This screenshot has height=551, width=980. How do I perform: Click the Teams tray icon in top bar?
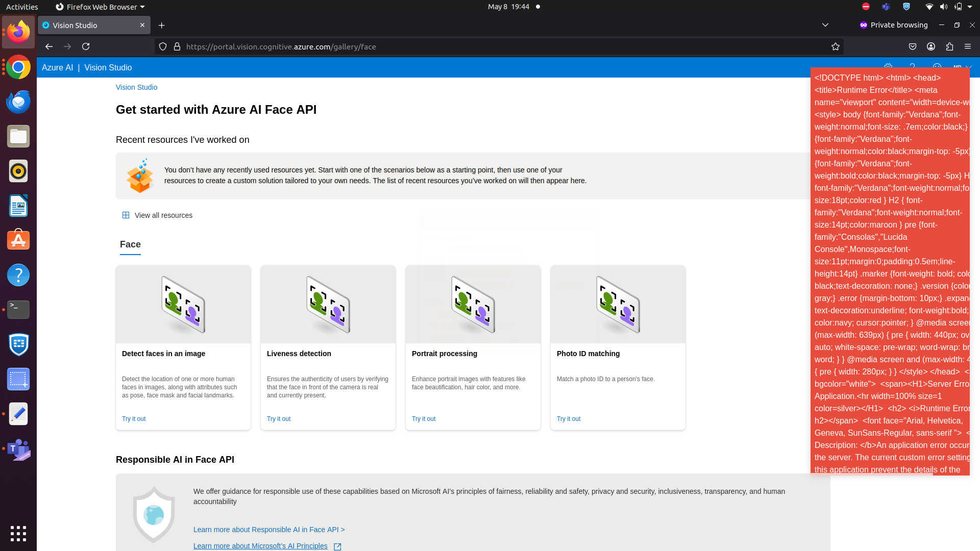[x=886, y=7]
